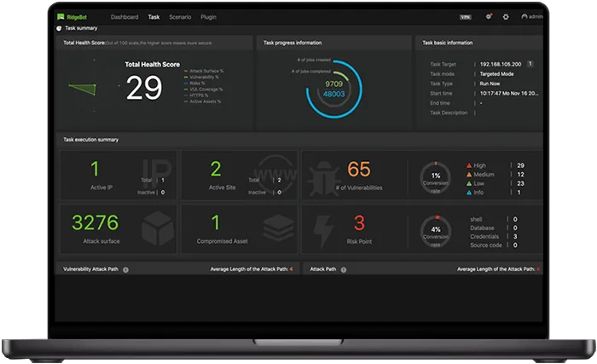The height and width of the screenshot is (364, 597).
Task: Open the Scenario menu tab
Action: coord(180,17)
